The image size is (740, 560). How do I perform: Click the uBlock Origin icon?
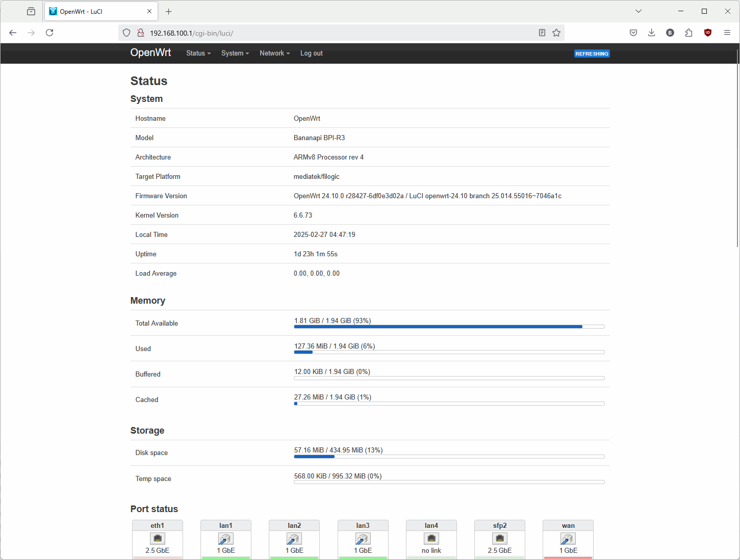click(708, 33)
